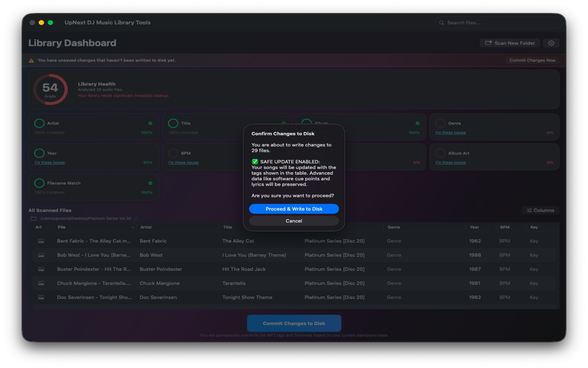
Task: Click album art icon for Bent Fabric row
Action: 41,241
